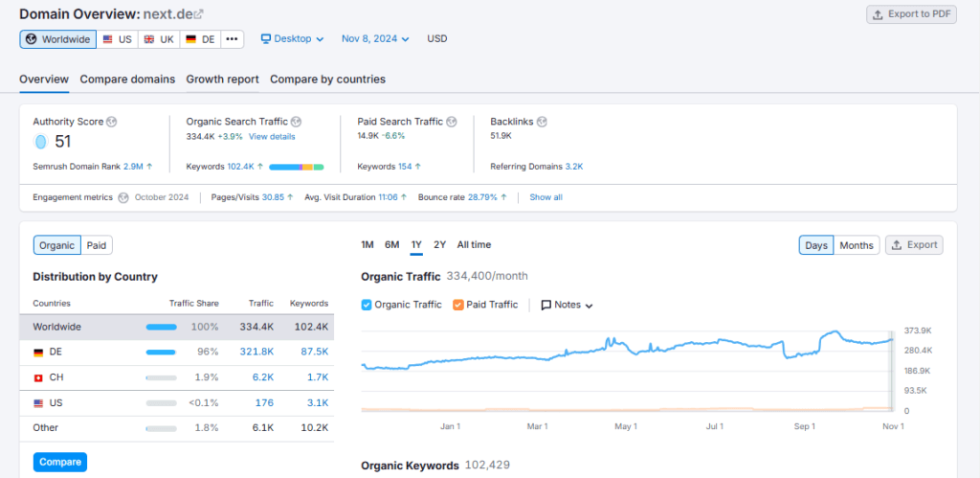Open the Growth report tab
Image resolution: width=980 pixels, height=478 pixels.
(222, 79)
